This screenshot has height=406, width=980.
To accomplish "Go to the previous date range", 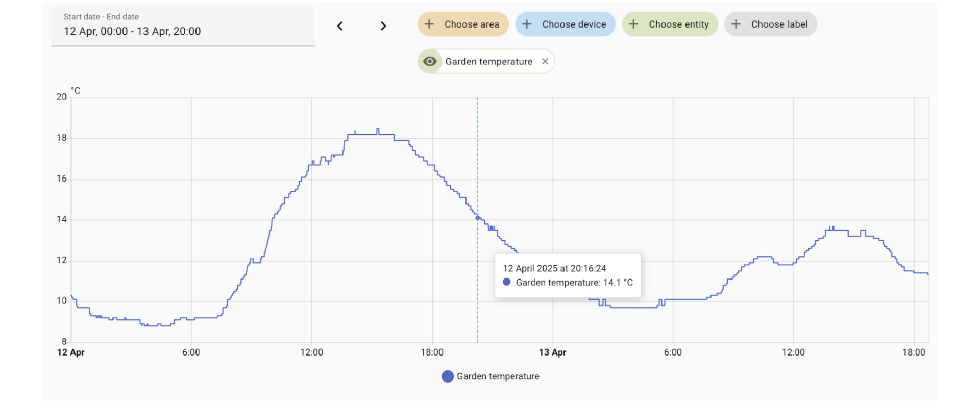I will (x=340, y=26).
